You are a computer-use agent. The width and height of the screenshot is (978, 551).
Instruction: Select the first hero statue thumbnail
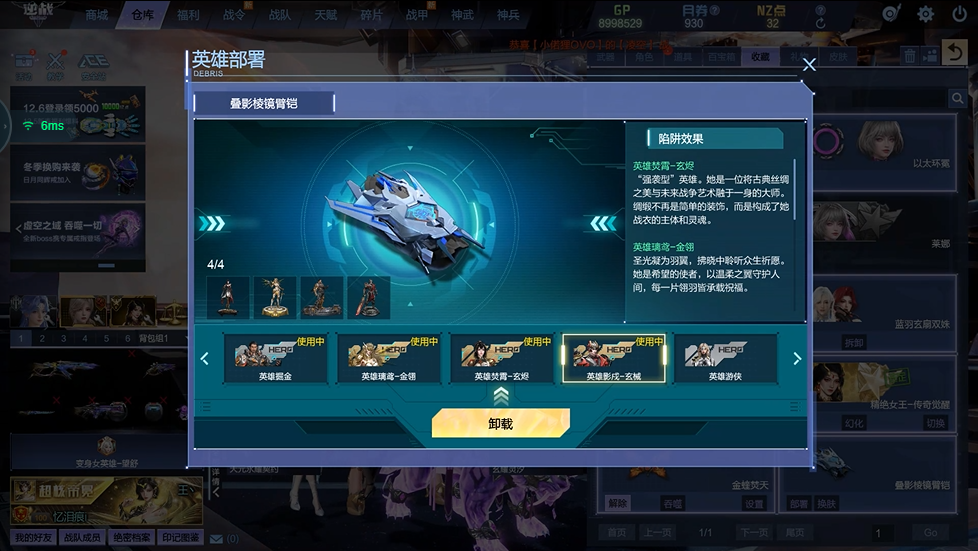click(x=228, y=298)
